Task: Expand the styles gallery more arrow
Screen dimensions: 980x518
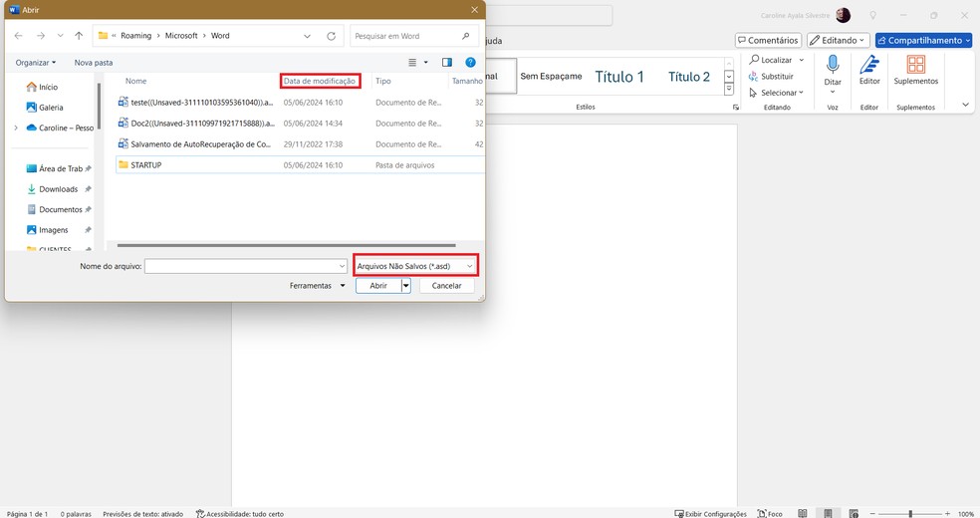Action: coord(729,90)
